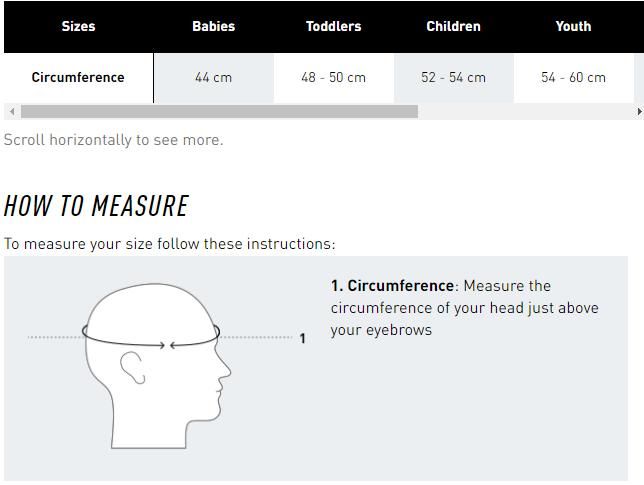Select the Sizes header cell
Image resolution: width=644 pixels, height=485 pixels.
[78, 26]
